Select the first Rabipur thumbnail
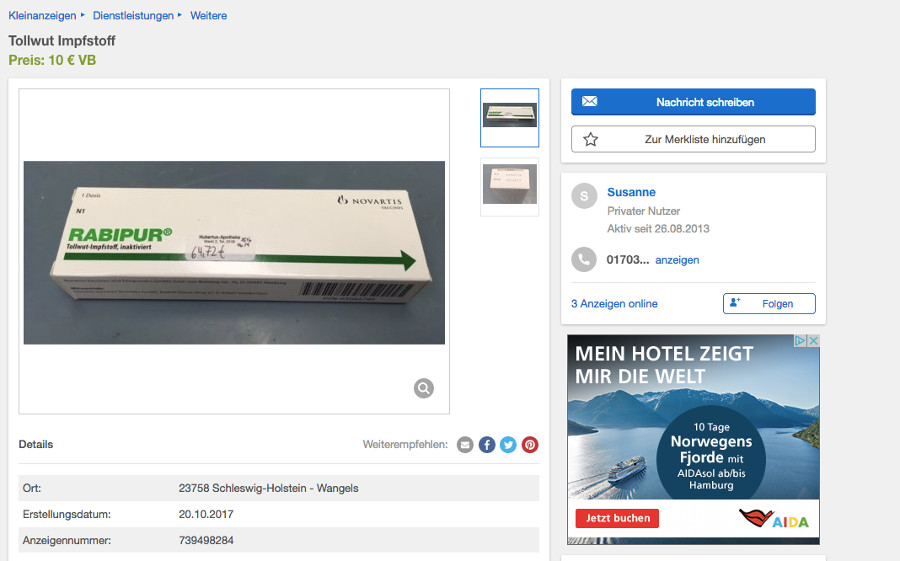This screenshot has height=561, width=900. pos(509,117)
